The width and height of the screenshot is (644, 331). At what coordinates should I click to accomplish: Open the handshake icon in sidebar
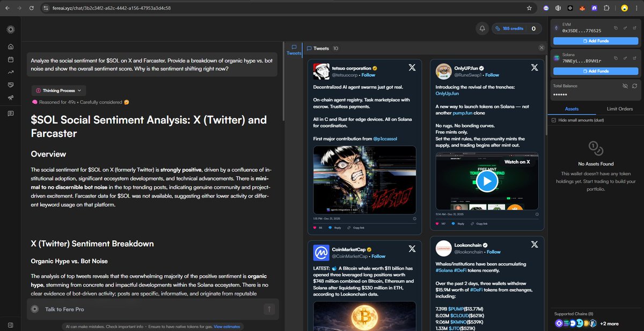coord(11,85)
